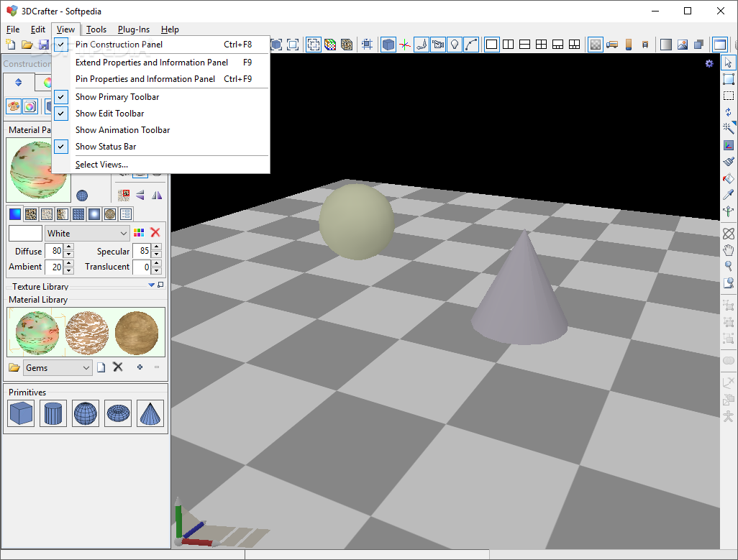Viewport: 738px width, 560px height.
Task: Select the four-pane viewport layout
Action: pos(541,45)
